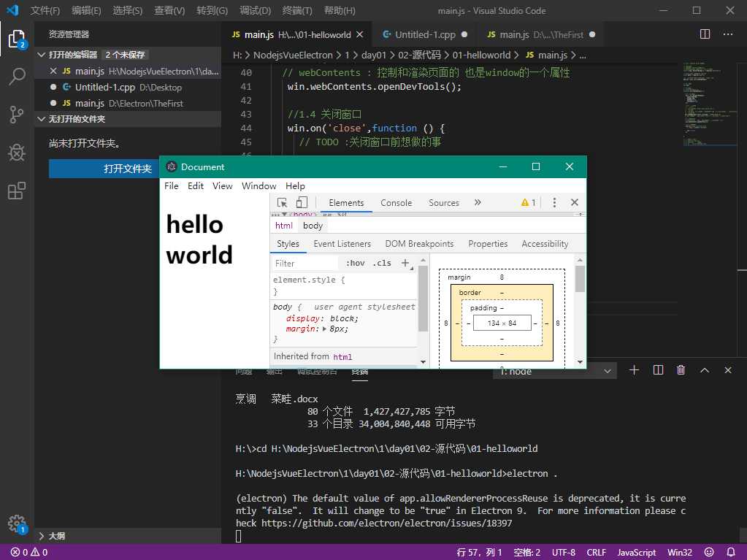This screenshot has height=560, width=747.
Task: Kill terminal with trash icon
Action: [681, 370]
